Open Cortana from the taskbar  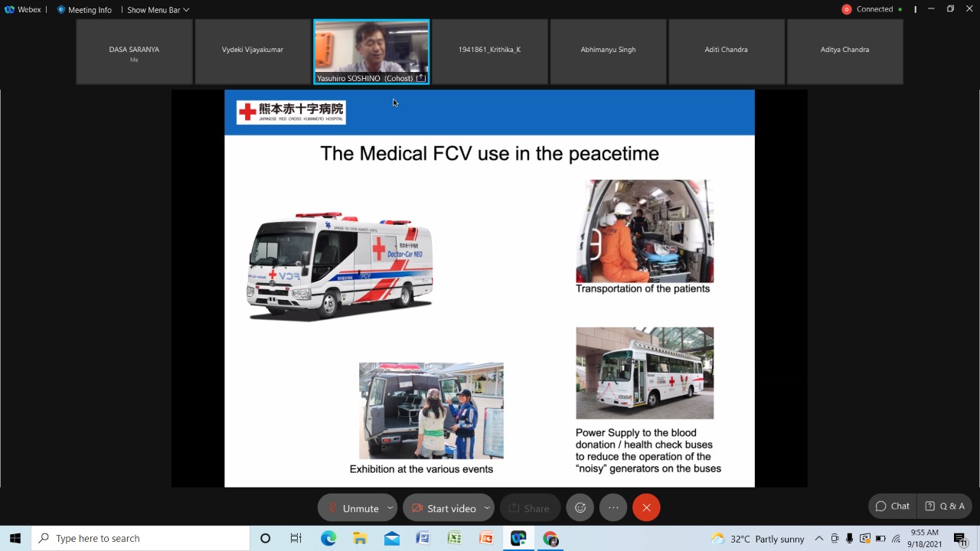[x=265, y=539]
